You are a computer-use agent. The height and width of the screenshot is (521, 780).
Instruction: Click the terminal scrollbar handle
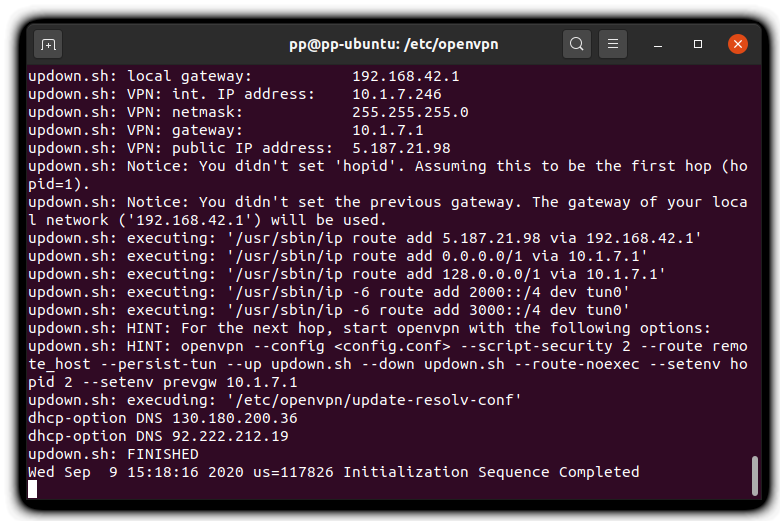(x=755, y=475)
